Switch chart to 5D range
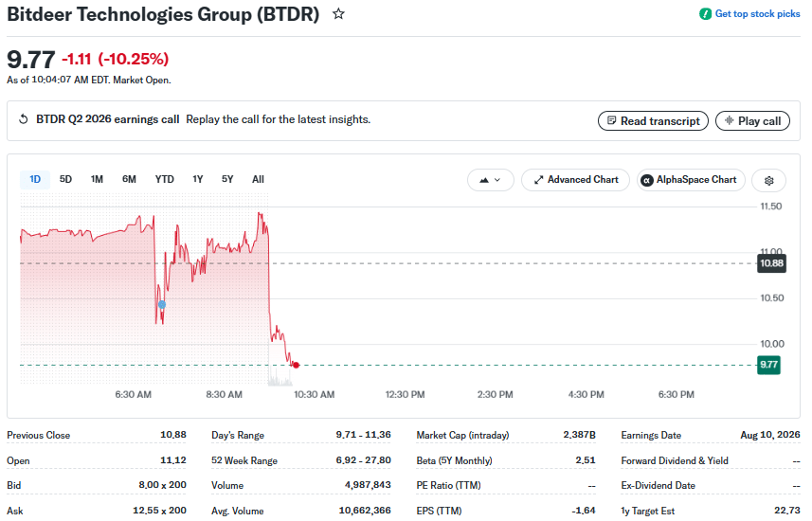This screenshot has height=521, width=812. [65, 179]
